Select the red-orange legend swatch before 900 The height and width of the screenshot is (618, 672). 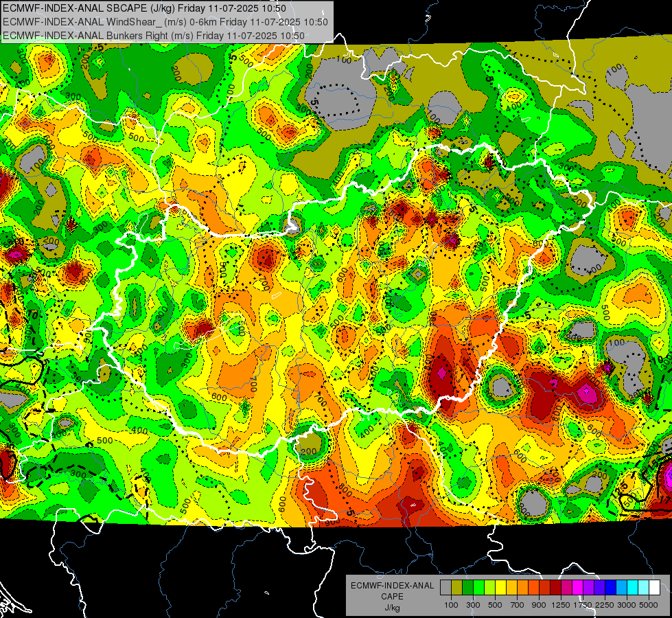[533, 587]
